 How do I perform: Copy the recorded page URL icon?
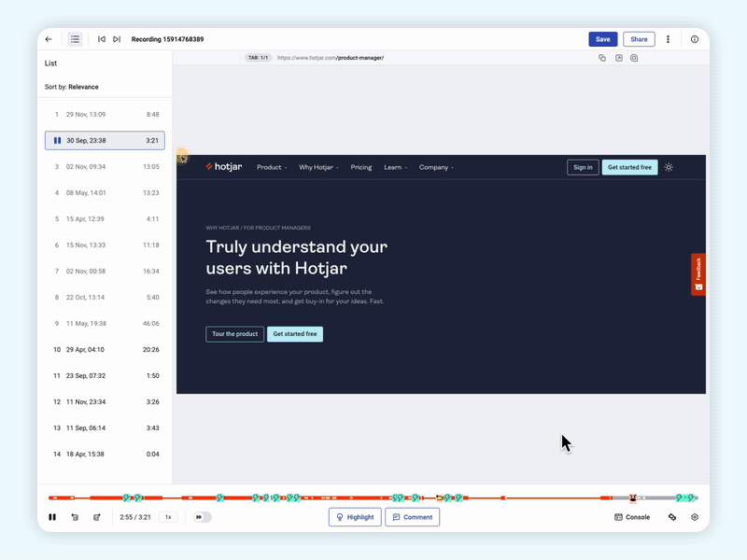(602, 58)
